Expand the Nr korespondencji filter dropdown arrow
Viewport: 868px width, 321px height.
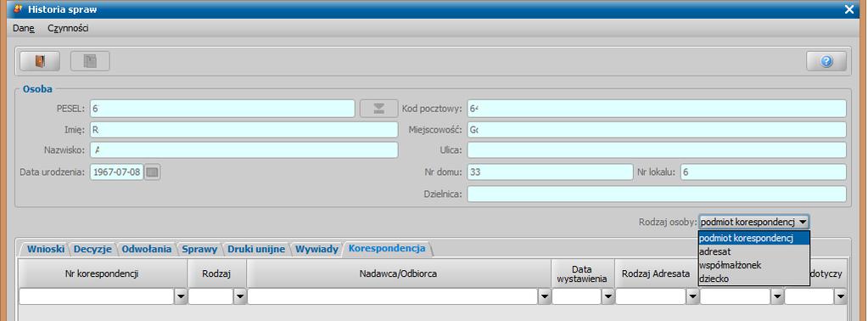tap(181, 297)
